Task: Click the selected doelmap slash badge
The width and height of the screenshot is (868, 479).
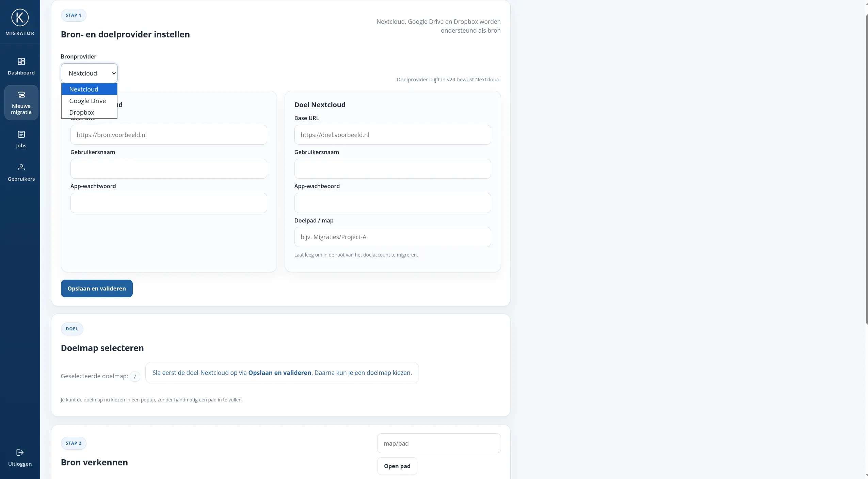Action: pyautogui.click(x=135, y=377)
